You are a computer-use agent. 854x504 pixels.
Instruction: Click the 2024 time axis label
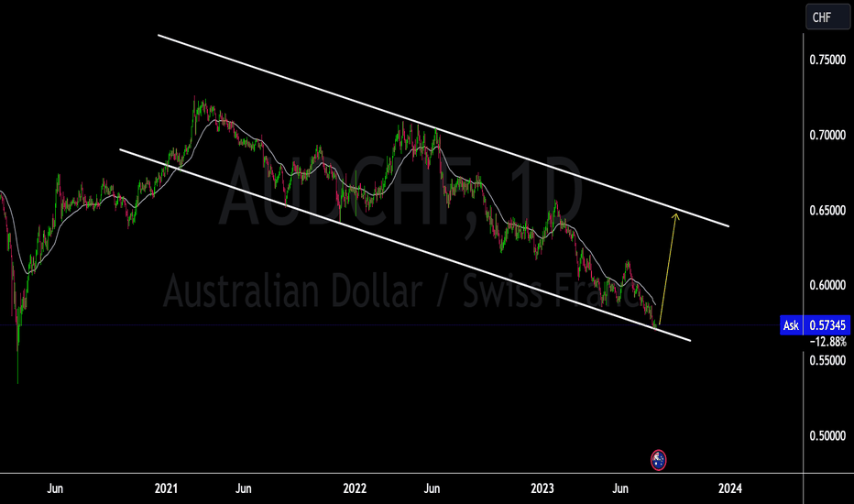tap(729, 488)
